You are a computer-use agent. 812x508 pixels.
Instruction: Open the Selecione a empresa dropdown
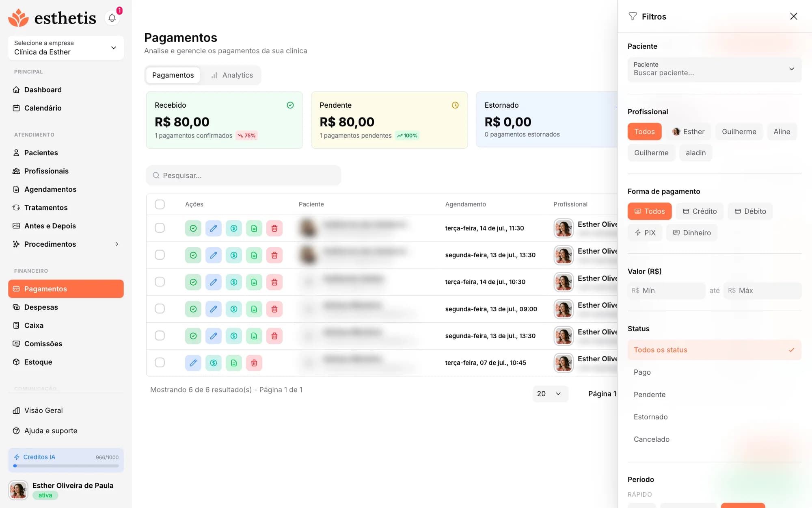tap(66, 48)
